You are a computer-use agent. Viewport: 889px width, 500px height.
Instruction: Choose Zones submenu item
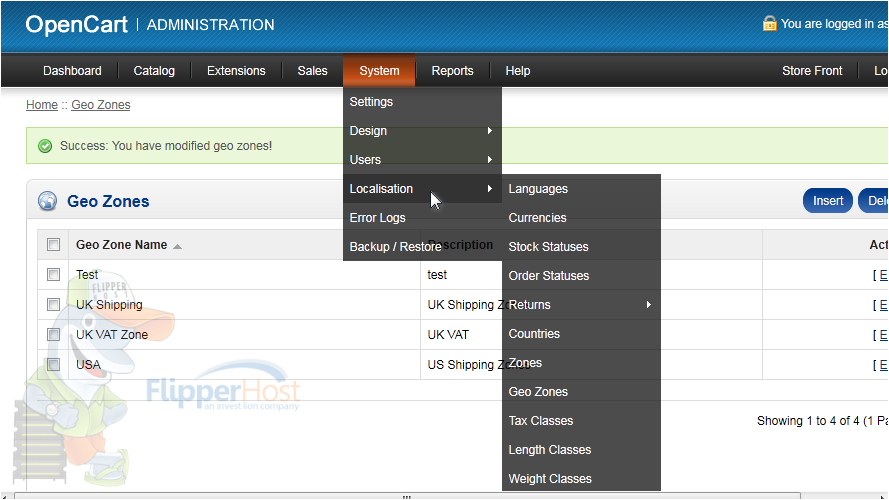pyautogui.click(x=581, y=363)
